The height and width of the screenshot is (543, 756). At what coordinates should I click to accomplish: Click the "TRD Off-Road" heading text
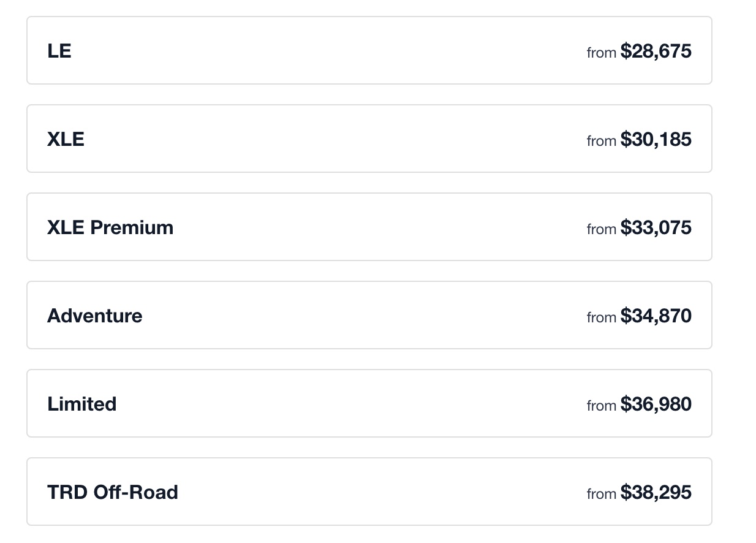113,492
